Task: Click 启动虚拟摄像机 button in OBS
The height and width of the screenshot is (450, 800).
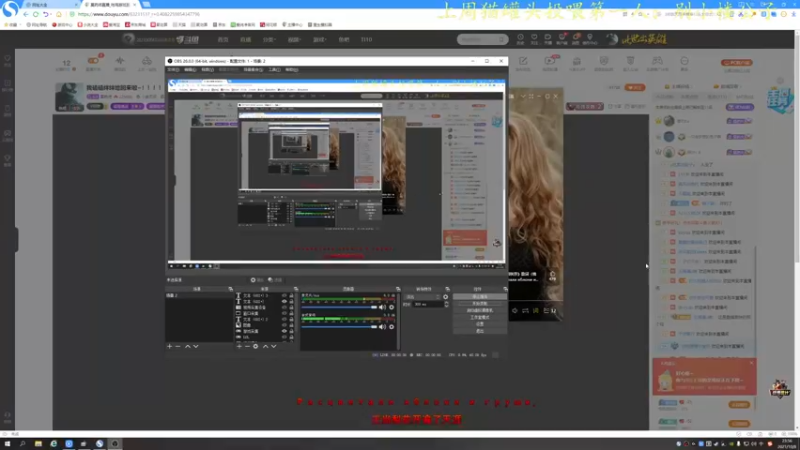Action: point(480,310)
